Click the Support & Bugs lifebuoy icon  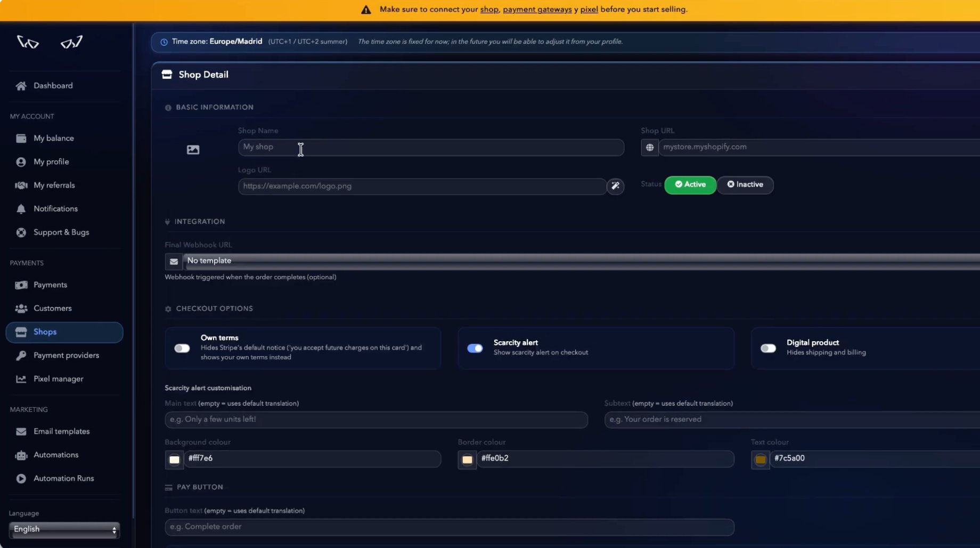pyautogui.click(x=21, y=232)
